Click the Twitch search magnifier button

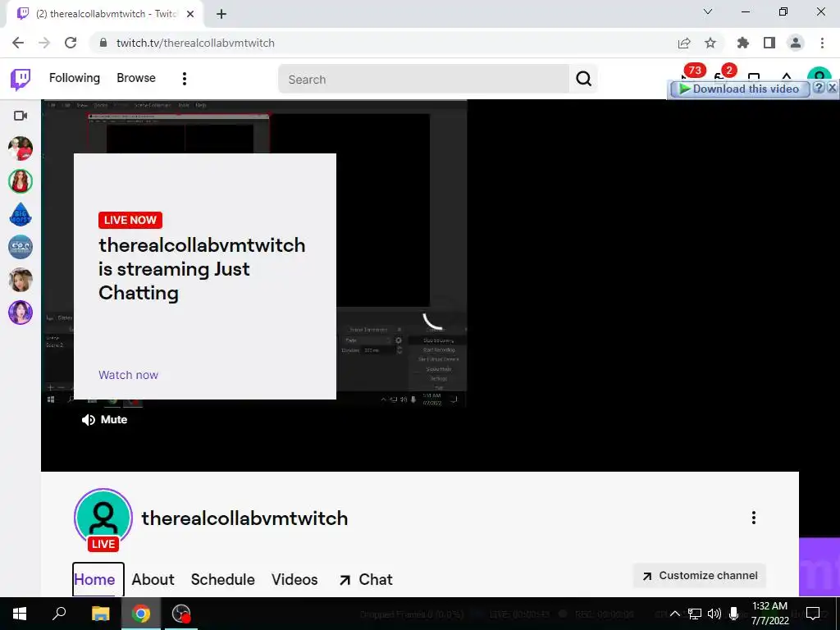(x=583, y=79)
